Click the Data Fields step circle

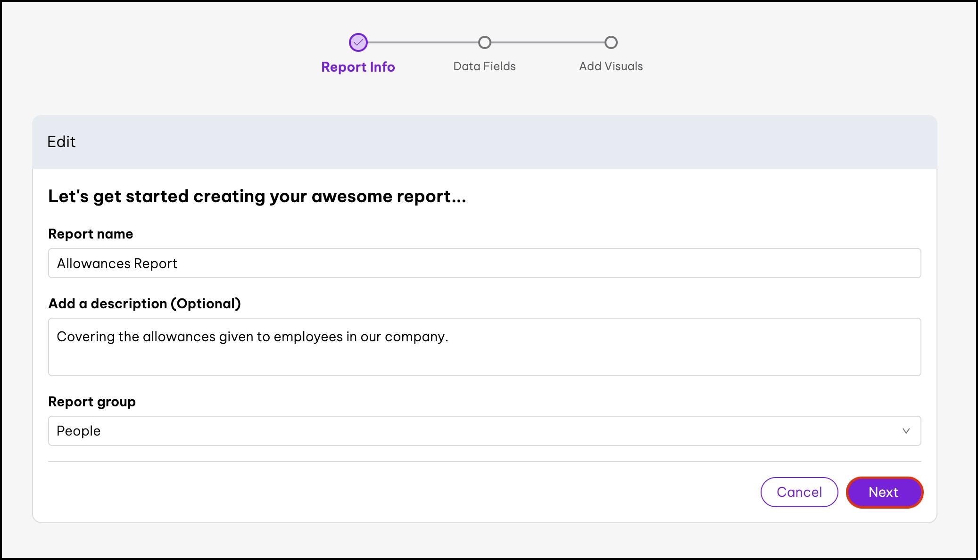[484, 42]
